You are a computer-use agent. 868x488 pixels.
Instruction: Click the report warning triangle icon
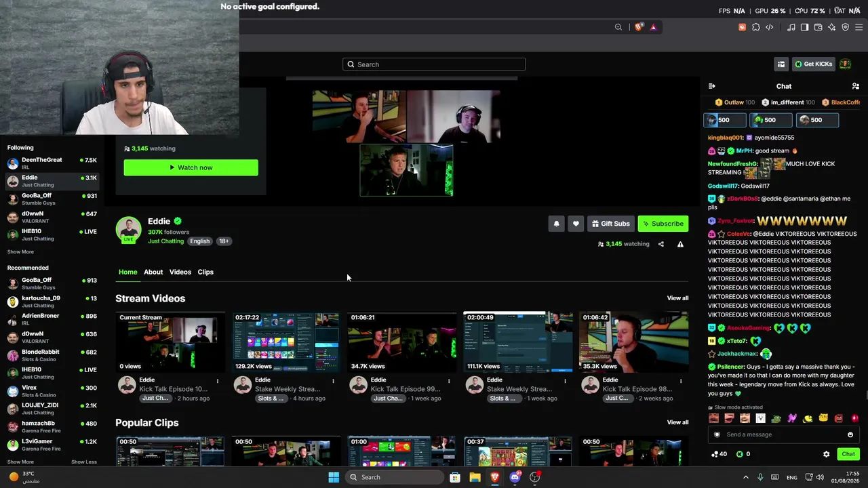(x=680, y=244)
